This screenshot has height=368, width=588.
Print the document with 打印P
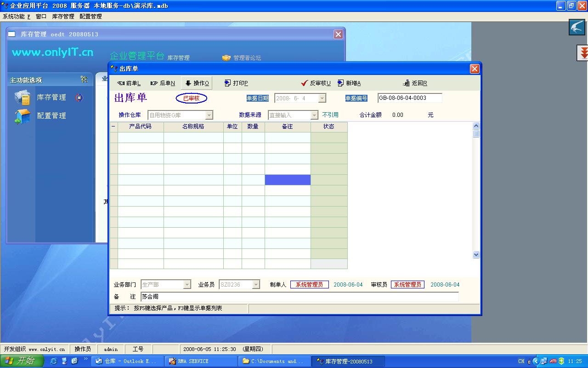(236, 83)
